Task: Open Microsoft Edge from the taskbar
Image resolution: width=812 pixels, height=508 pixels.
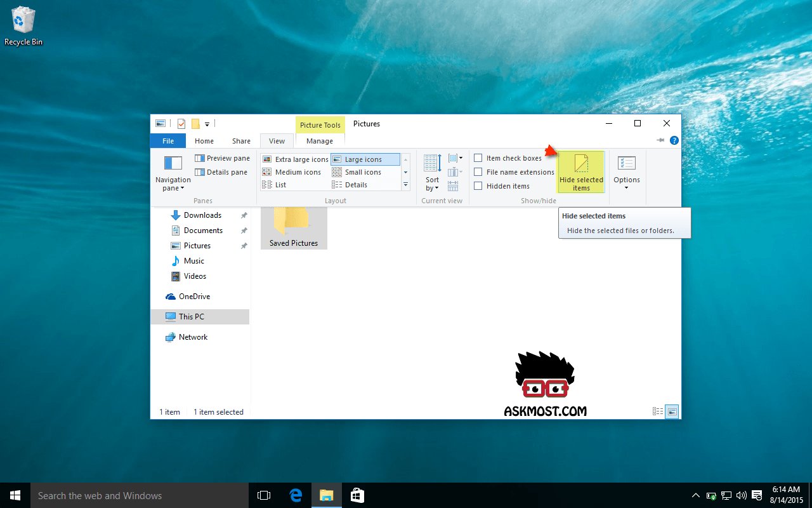Action: tap(296, 495)
